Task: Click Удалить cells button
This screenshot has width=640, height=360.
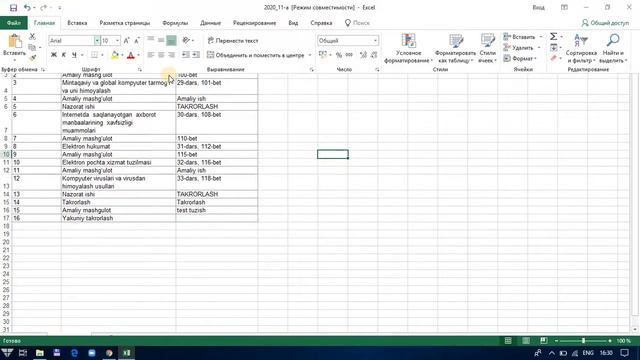Action: click(x=518, y=48)
